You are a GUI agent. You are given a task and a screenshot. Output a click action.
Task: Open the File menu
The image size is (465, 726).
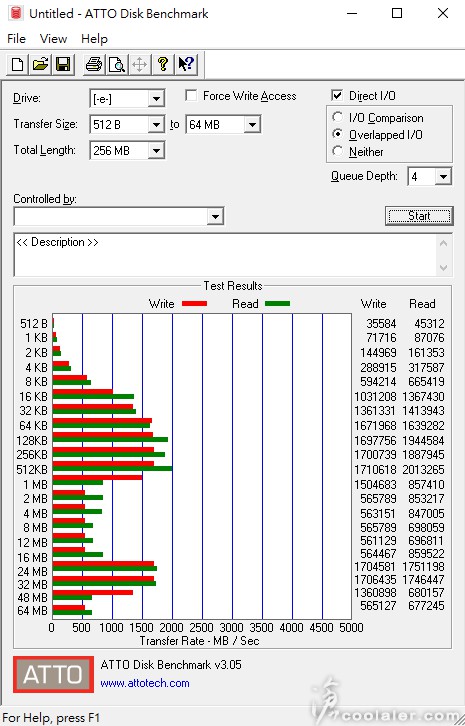pyautogui.click(x=16, y=38)
